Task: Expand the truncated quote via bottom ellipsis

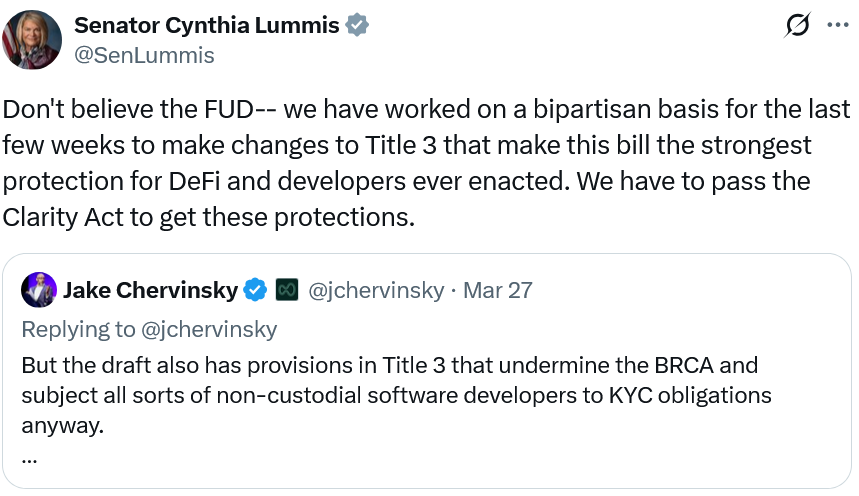Action: point(29,460)
